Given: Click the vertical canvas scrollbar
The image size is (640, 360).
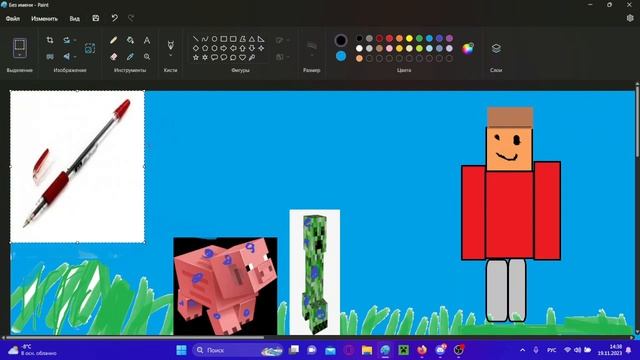Looking at the screenshot, I should click(637, 121).
